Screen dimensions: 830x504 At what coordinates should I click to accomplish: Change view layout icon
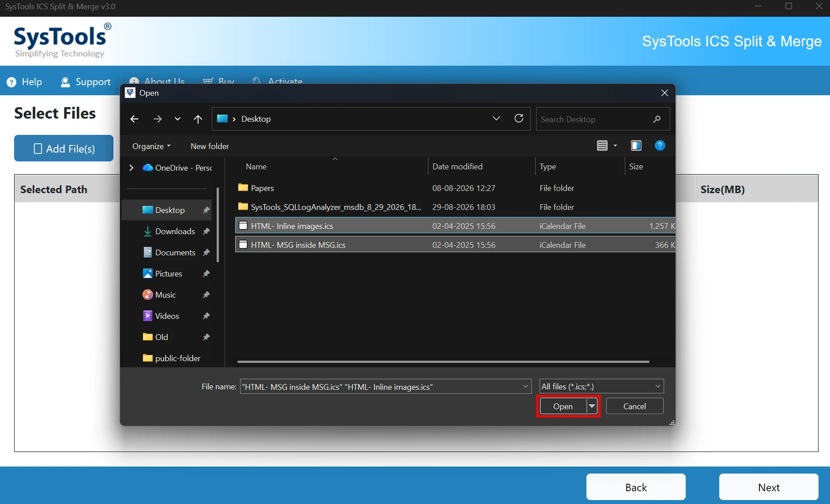coord(602,146)
